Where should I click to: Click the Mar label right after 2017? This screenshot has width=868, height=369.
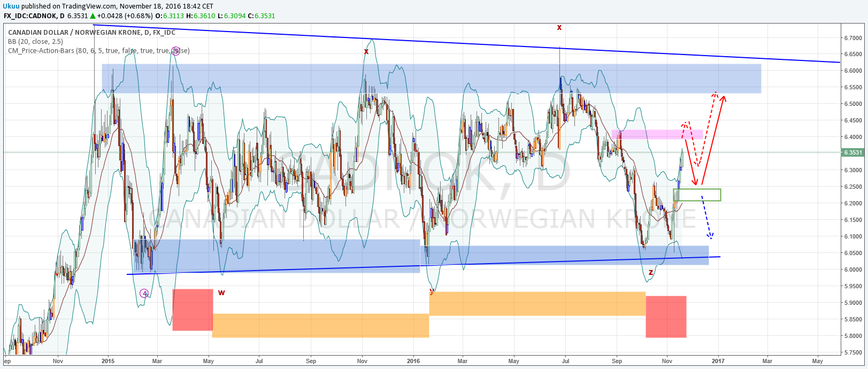(767, 361)
